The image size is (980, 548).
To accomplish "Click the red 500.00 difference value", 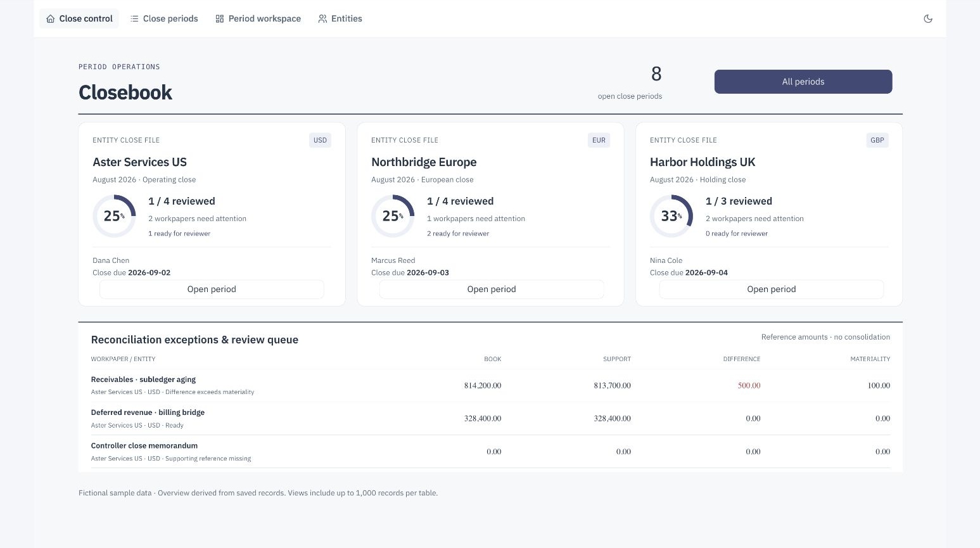I will click(749, 385).
